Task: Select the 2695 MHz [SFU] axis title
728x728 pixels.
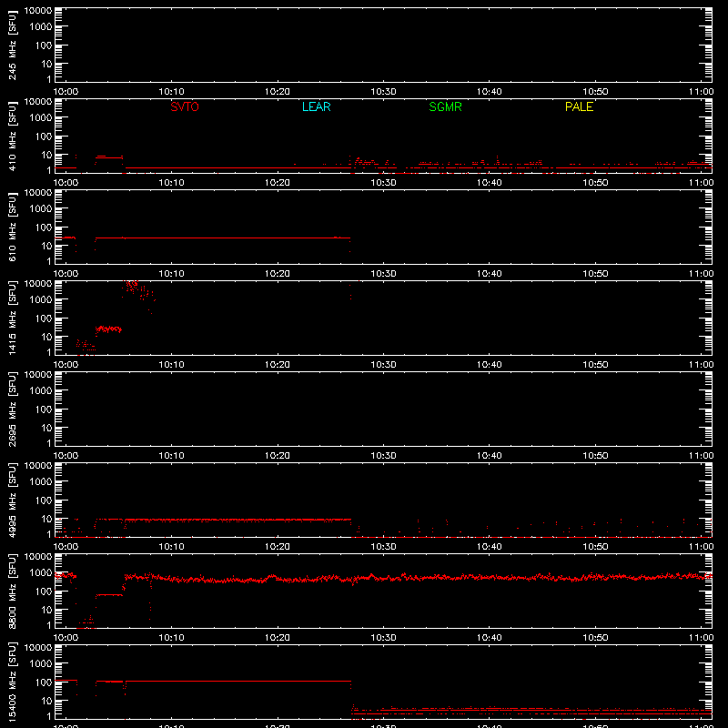Action: tap(13, 409)
